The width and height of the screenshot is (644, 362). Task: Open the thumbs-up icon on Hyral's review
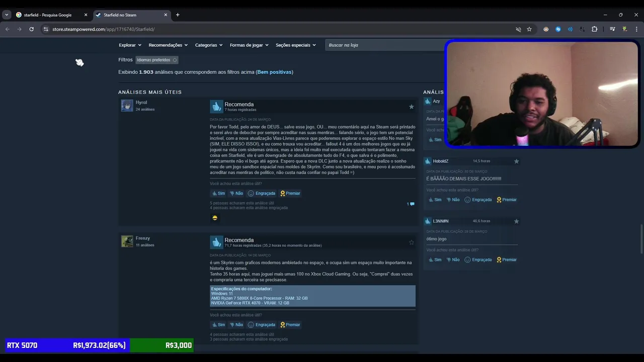pos(216,106)
